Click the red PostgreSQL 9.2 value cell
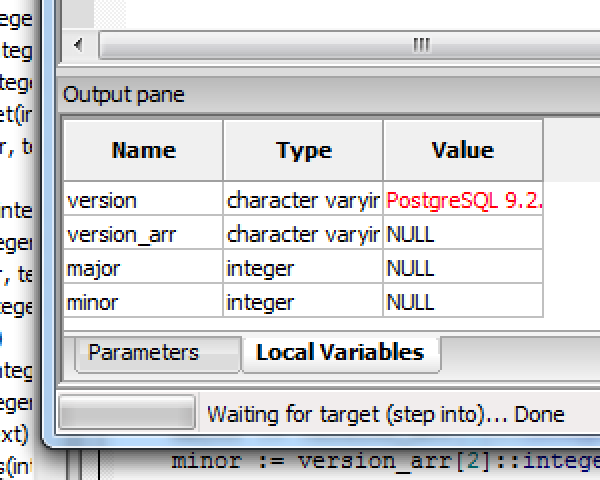 tap(463, 200)
